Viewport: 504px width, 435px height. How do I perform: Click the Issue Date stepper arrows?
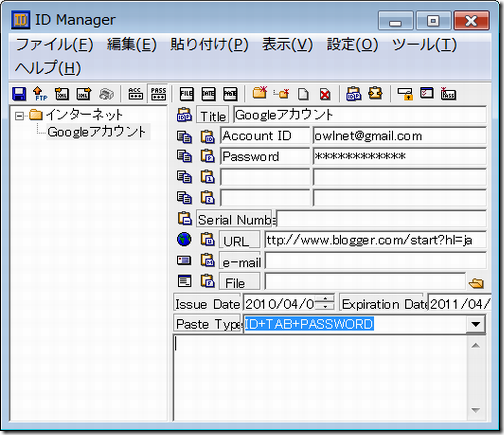pos(325,302)
